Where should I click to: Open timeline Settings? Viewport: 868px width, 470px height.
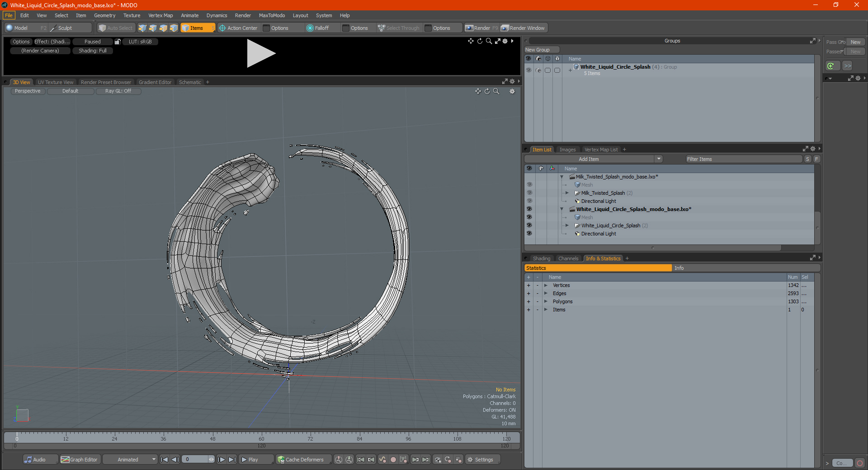(483, 460)
